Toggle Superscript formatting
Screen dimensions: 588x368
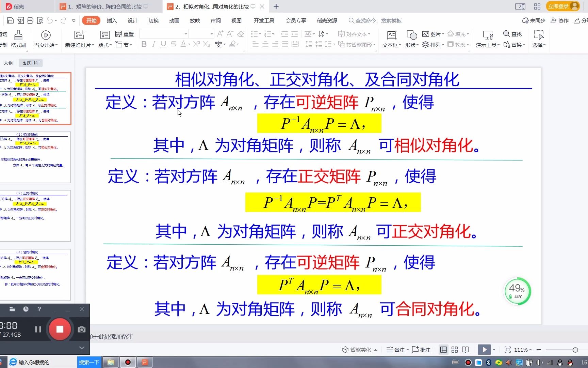point(196,44)
